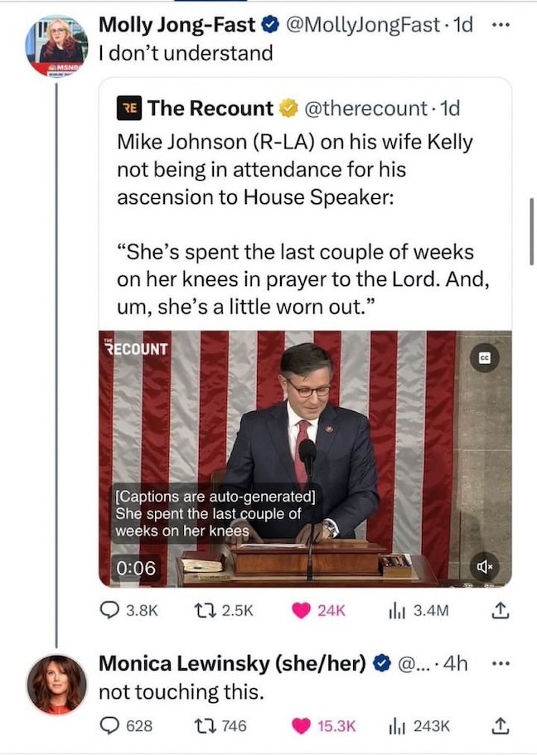Screen dimensions: 537x756
Task: Open Monica Lewinsky's profile photo
Action: 56,685
